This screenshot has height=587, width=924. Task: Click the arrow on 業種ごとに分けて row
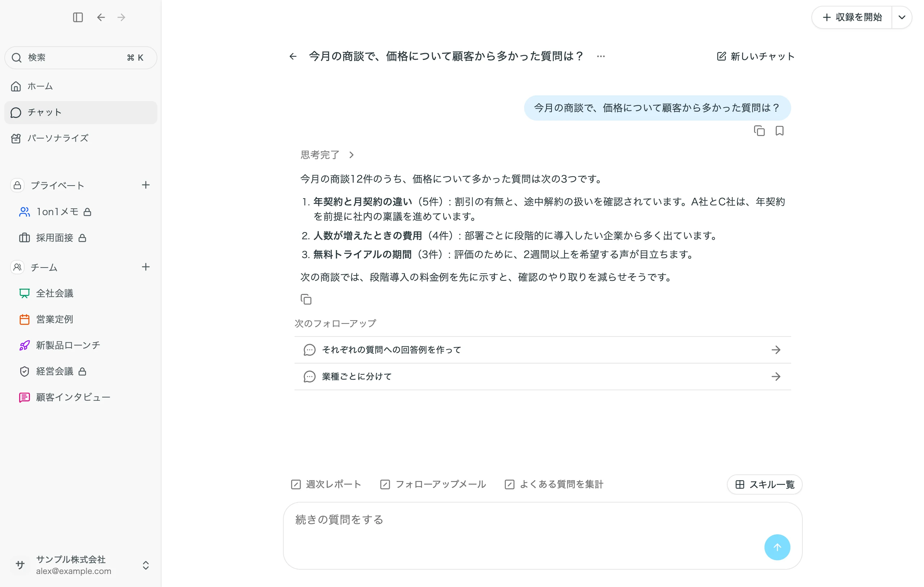776,377
